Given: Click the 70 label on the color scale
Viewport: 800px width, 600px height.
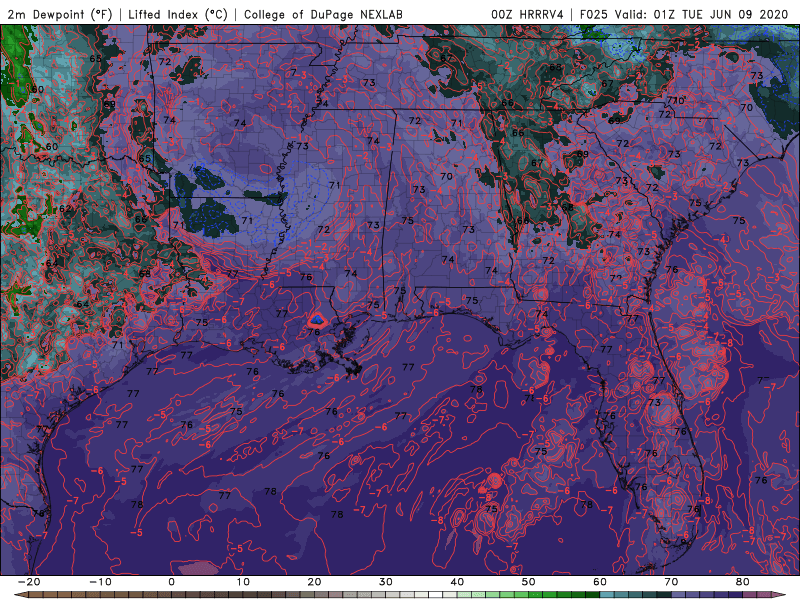Looking at the screenshot, I should (x=671, y=582).
